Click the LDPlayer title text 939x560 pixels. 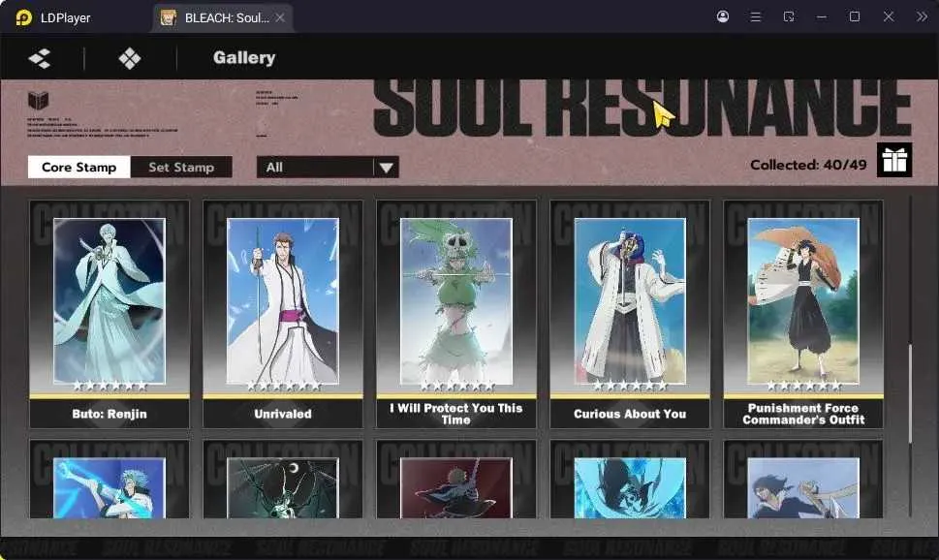[x=65, y=18]
